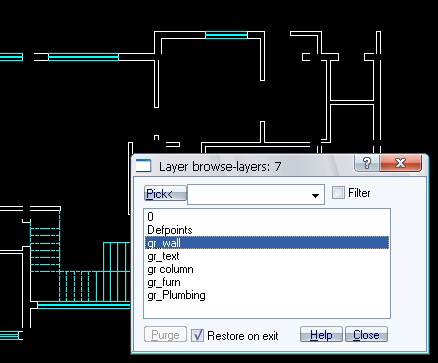Select layer 0 in the list
The image size is (438, 363).
267,217
